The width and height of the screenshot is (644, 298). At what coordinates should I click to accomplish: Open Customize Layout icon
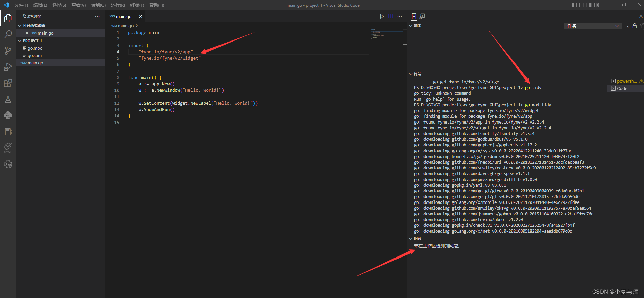tap(597, 5)
